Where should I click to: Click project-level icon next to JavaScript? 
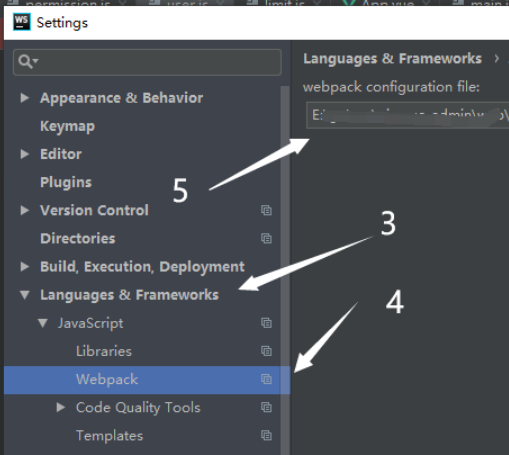pos(266,323)
